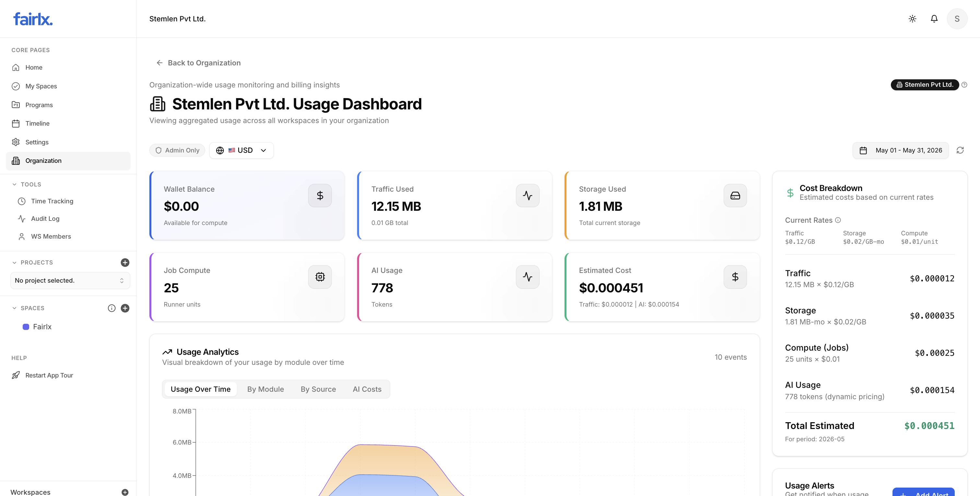Click the Job Compute card
This screenshot has width=980, height=496.
click(247, 287)
